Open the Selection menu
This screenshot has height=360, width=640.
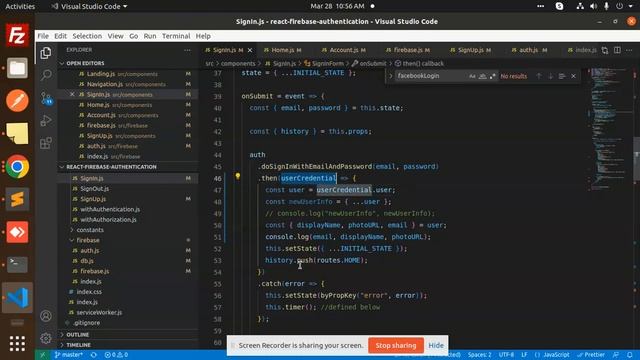[87, 36]
